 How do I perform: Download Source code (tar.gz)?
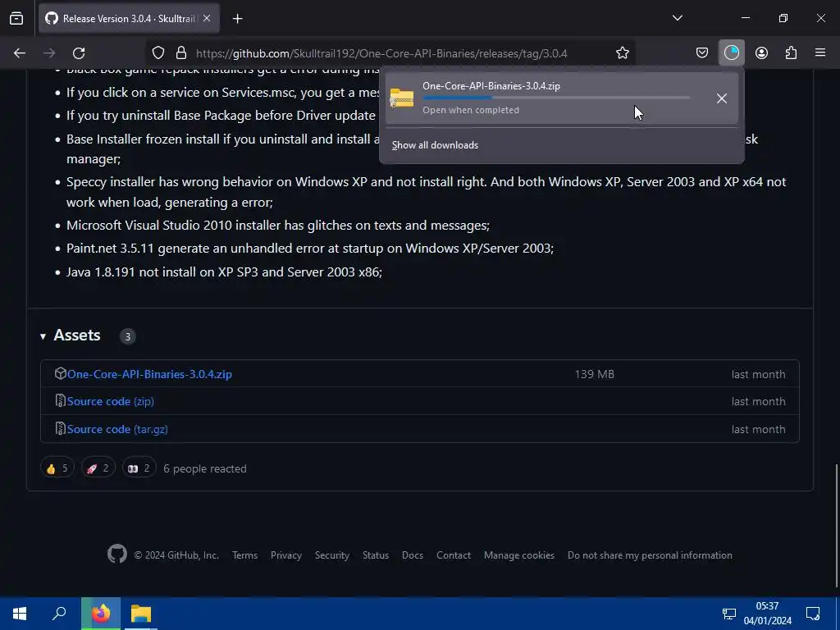117,429
